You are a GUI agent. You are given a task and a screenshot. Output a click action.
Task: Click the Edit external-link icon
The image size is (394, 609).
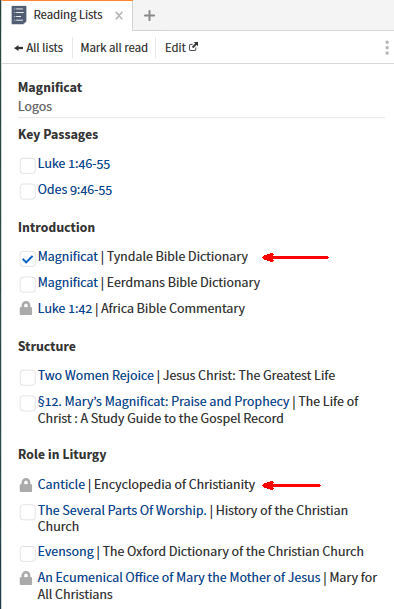tap(194, 47)
